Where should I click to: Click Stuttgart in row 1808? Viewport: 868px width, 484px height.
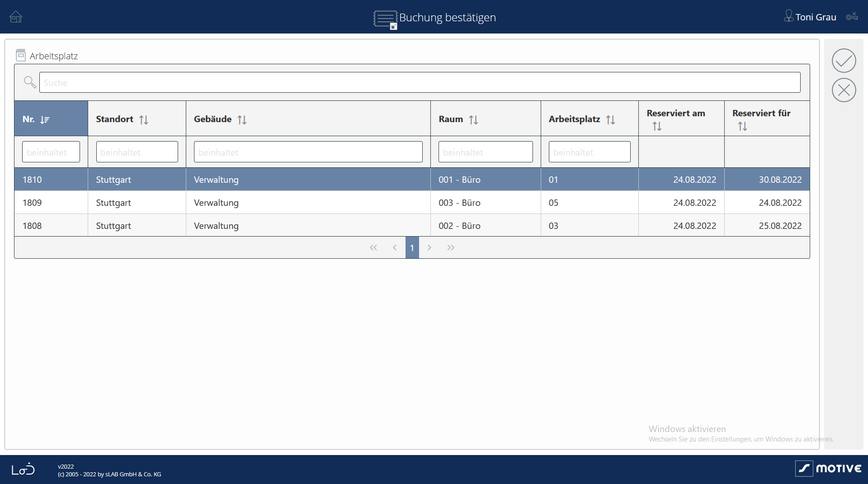click(113, 226)
